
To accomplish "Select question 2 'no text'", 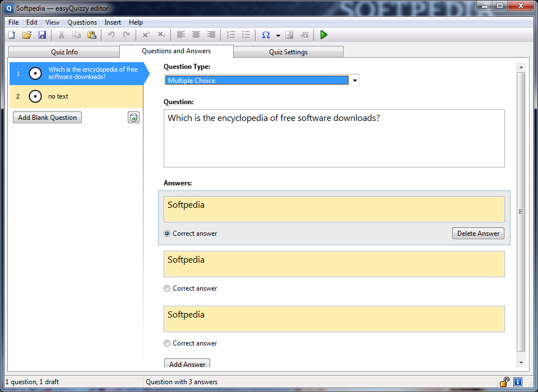I will point(76,96).
